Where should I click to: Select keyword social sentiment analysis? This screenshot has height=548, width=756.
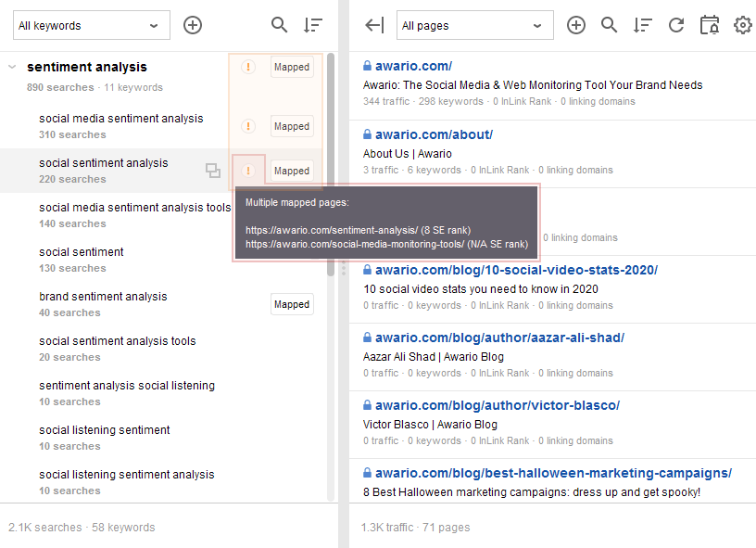point(104,163)
